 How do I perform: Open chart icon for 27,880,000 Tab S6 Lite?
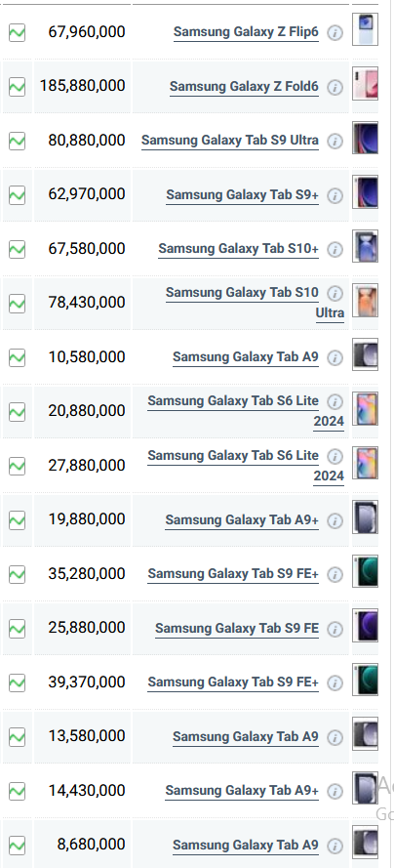pyautogui.click(x=18, y=467)
